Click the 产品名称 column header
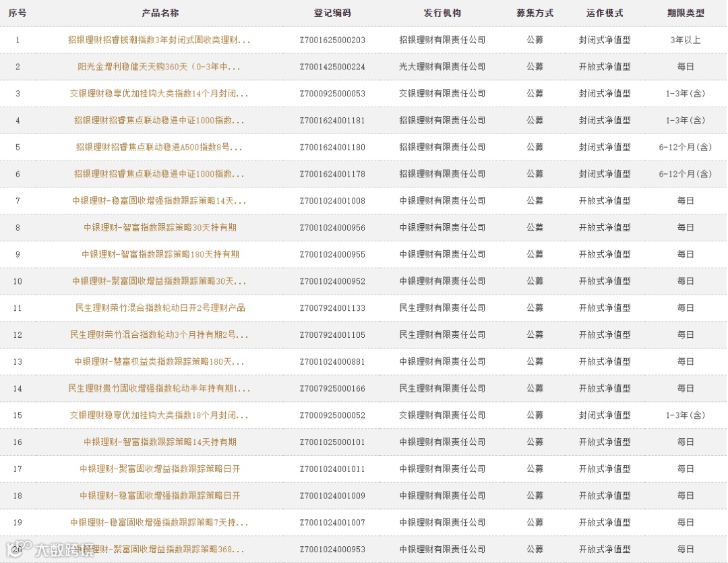Screen dimensions: 728x563 pyautogui.click(x=160, y=13)
